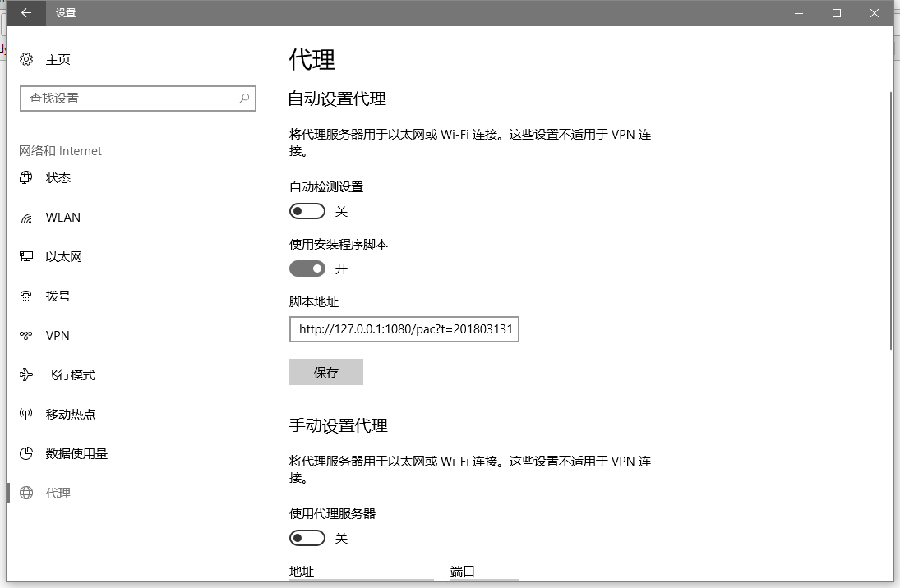
Task: Open Ethernet settings via 以太网 icon
Action: coord(25,256)
